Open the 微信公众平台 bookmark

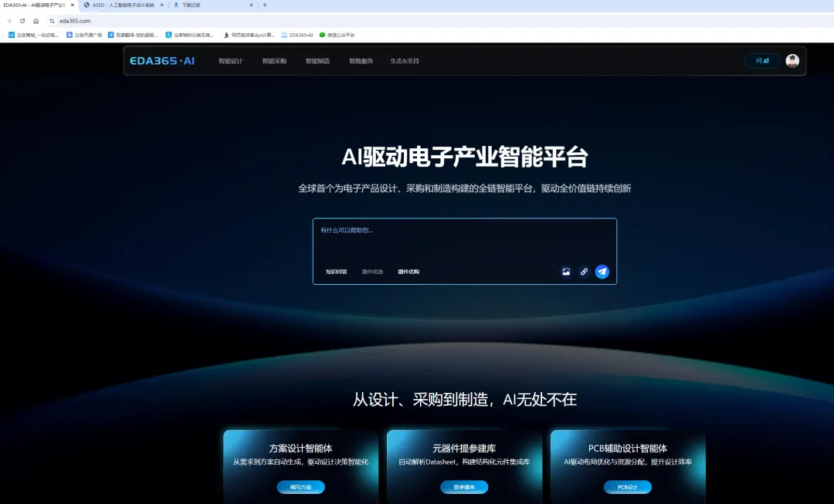(337, 35)
